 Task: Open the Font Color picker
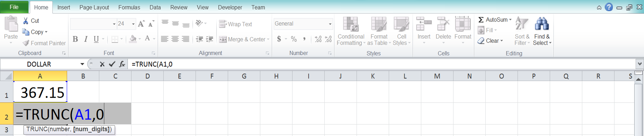147,39
